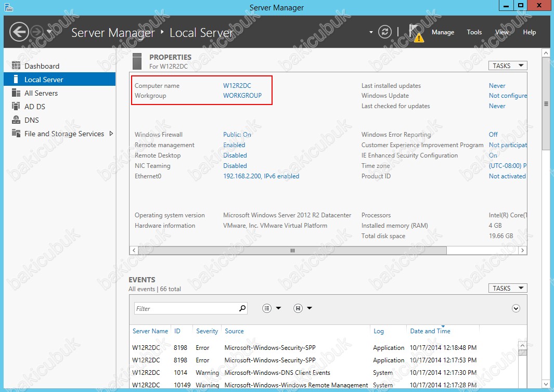Click the Server Manager app icon in title bar
The height and width of the screenshot is (392, 554).
tap(9, 7)
